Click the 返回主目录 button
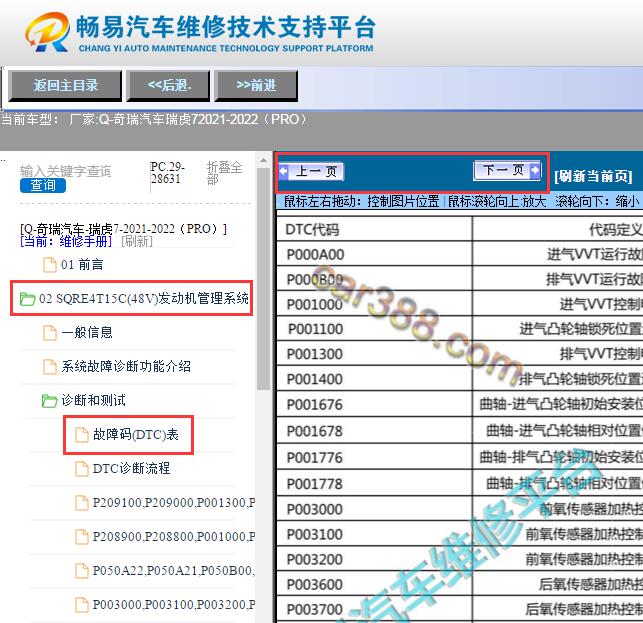The image size is (643, 623). (x=65, y=86)
